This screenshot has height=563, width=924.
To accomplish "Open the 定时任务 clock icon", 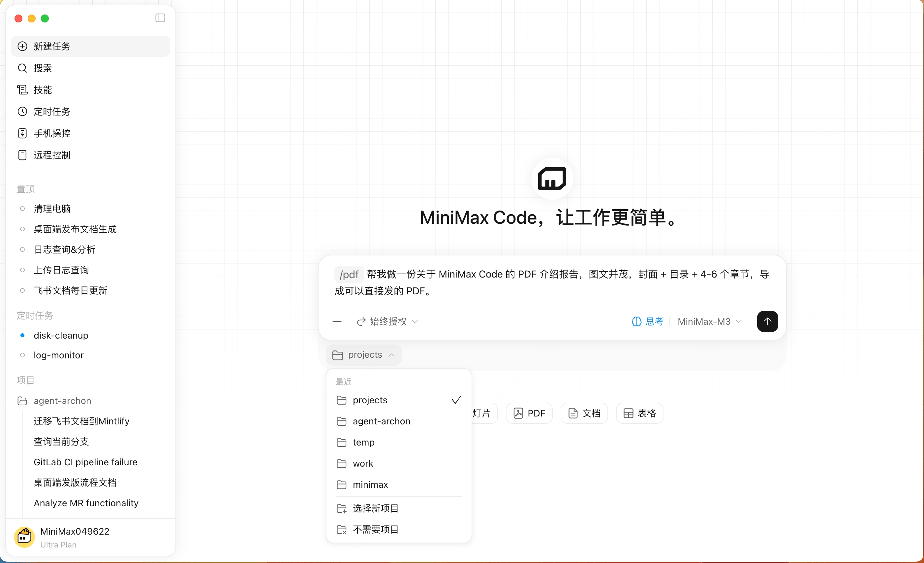I will tap(22, 112).
